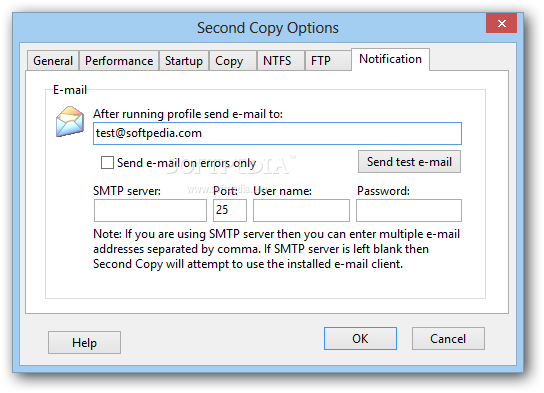Click the Send test e-mail button
The image size is (544, 393).
point(409,162)
